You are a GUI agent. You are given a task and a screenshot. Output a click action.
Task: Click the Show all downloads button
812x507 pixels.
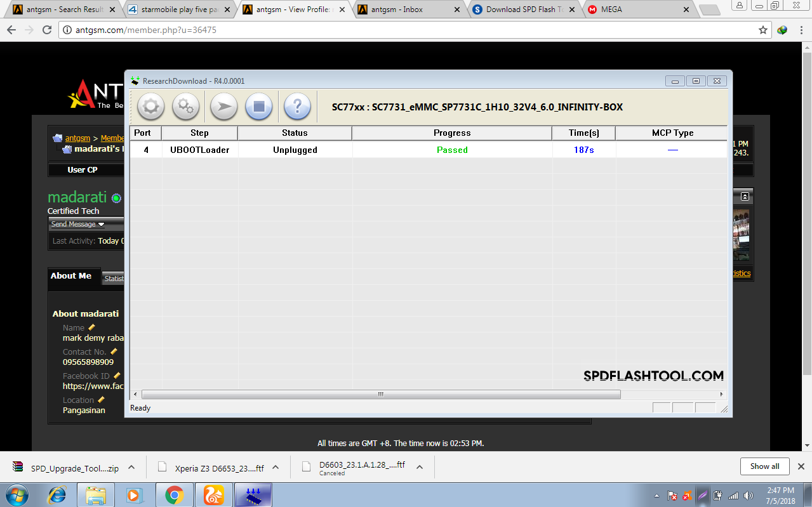tap(764, 466)
